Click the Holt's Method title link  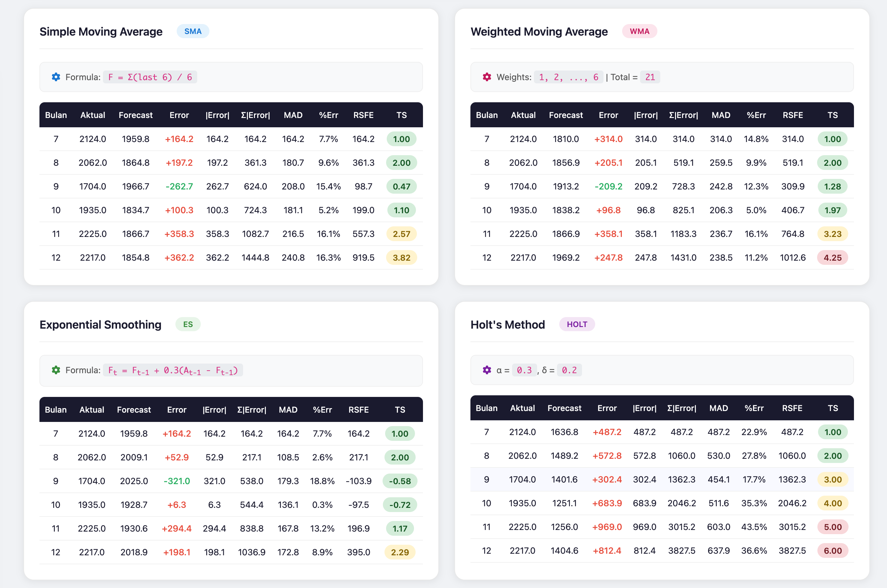[x=508, y=324]
